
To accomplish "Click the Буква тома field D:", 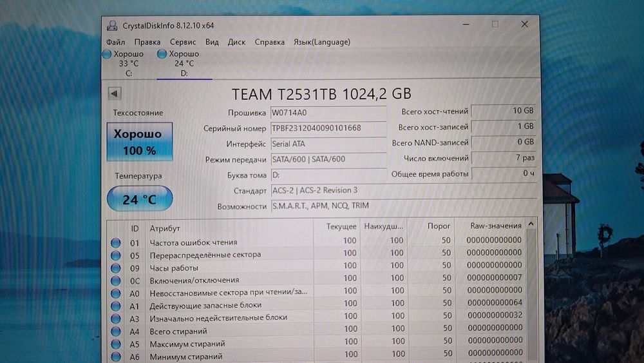I will (x=328, y=175).
